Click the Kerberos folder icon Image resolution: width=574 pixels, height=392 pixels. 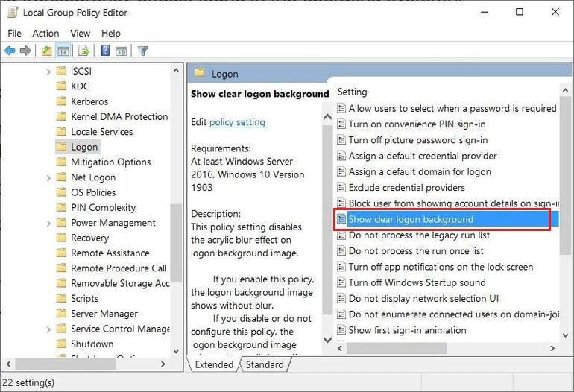tap(61, 101)
